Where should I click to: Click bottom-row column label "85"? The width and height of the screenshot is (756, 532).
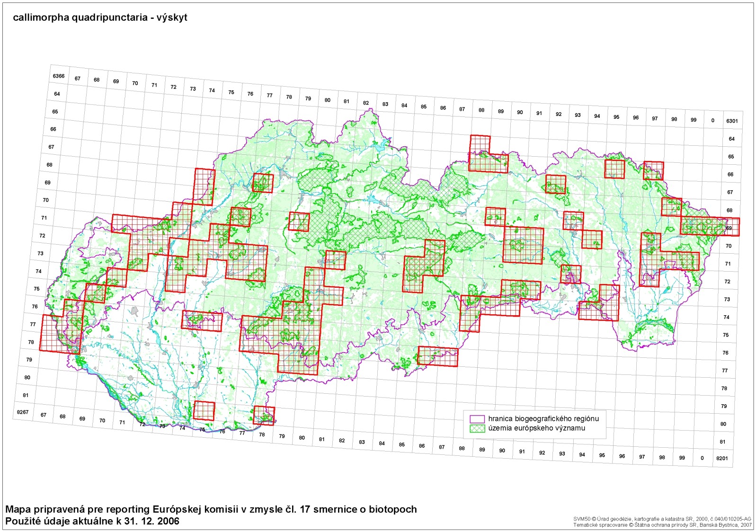point(402,445)
